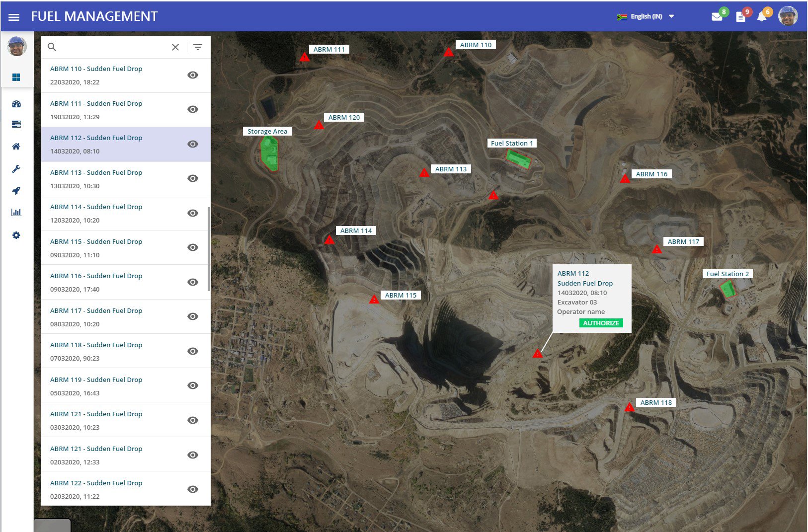Click the alert list scrollbar
Screen dimensions: 808x532
[209, 248]
